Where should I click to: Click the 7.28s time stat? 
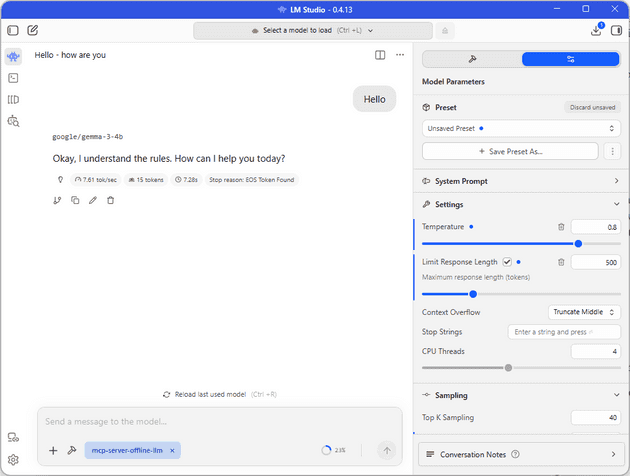point(186,180)
